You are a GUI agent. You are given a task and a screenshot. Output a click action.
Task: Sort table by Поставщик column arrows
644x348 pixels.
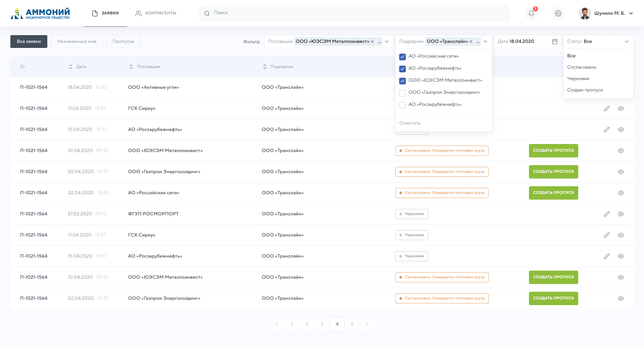click(131, 67)
